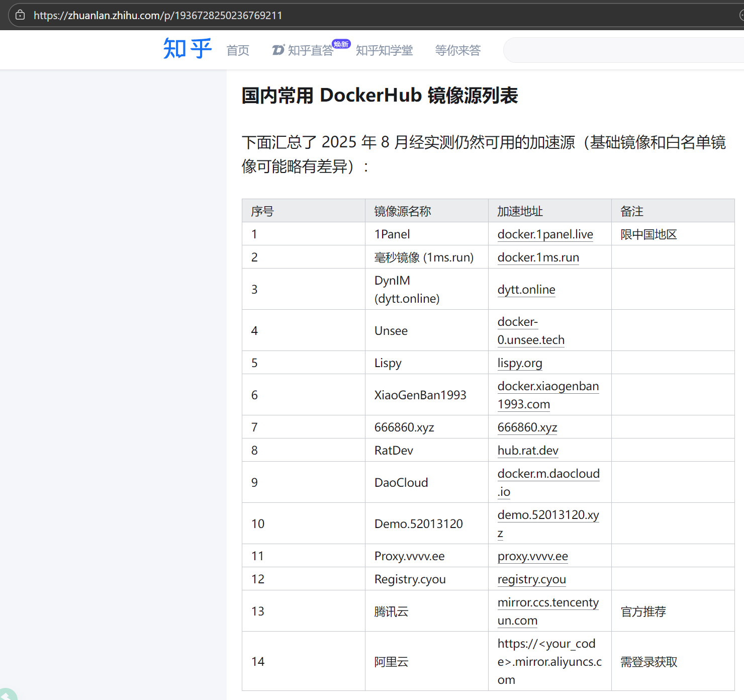
Task: Click the DaoCloud name cell
Action: click(427, 483)
